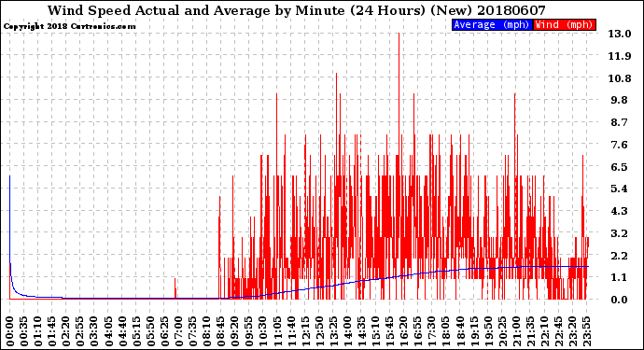Click the 23:20 time axis label

point(572,331)
